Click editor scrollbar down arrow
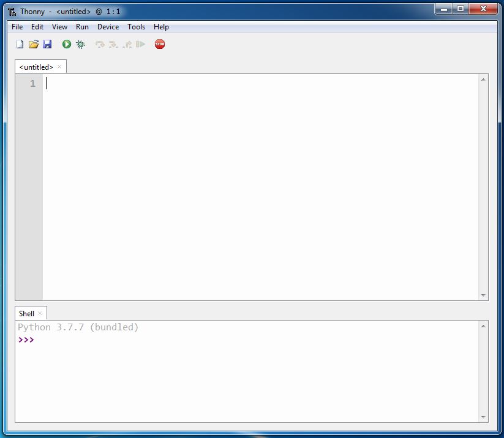This screenshot has height=438, width=504. point(483,295)
